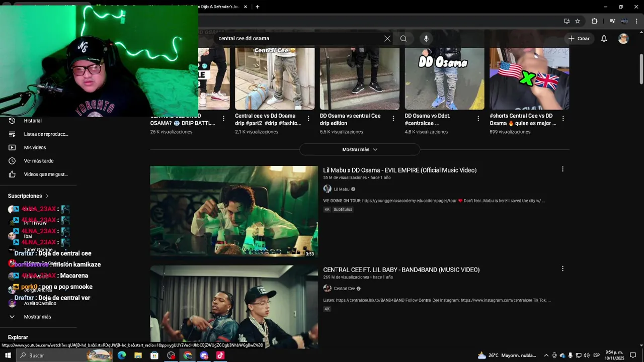644x362 pixels.
Task: Expand subscriptions with Mostrar más in sidebar
Action: tap(38, 317)
